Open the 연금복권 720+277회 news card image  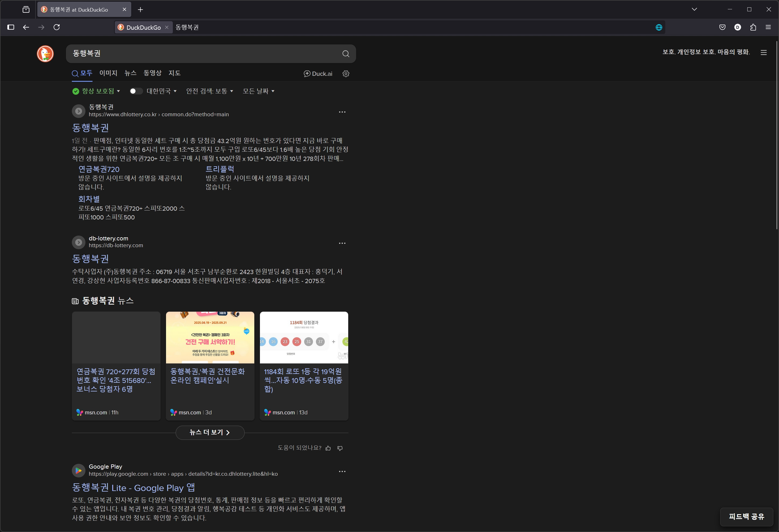(x=116, y=338)
